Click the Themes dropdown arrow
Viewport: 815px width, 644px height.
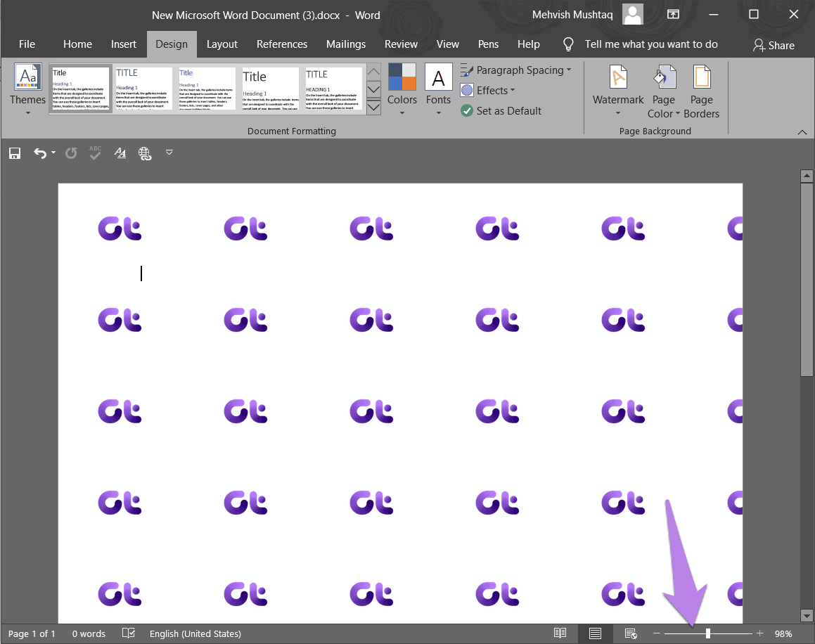tap(27, 112)
